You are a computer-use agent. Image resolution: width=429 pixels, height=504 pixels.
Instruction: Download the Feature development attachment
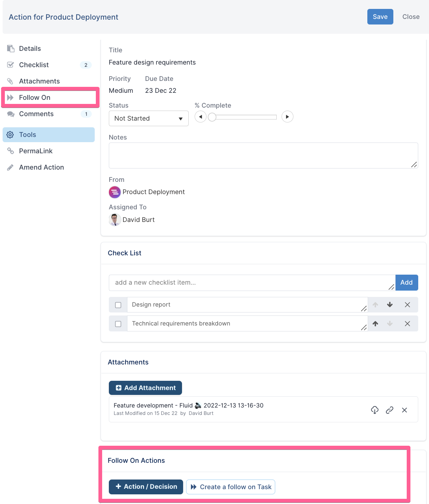(374, 410)
